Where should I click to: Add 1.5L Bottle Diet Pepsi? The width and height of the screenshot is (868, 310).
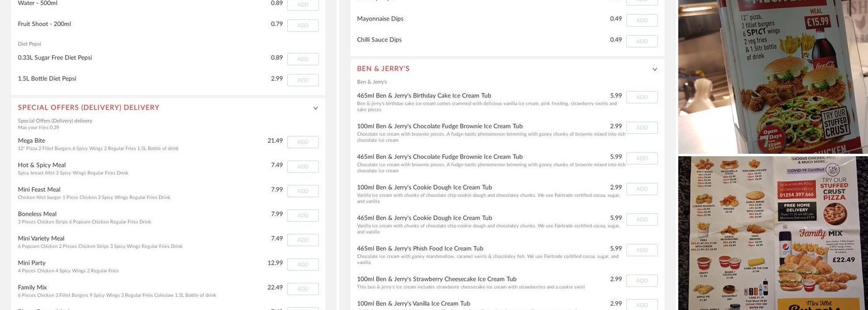(x=303, y=81)
